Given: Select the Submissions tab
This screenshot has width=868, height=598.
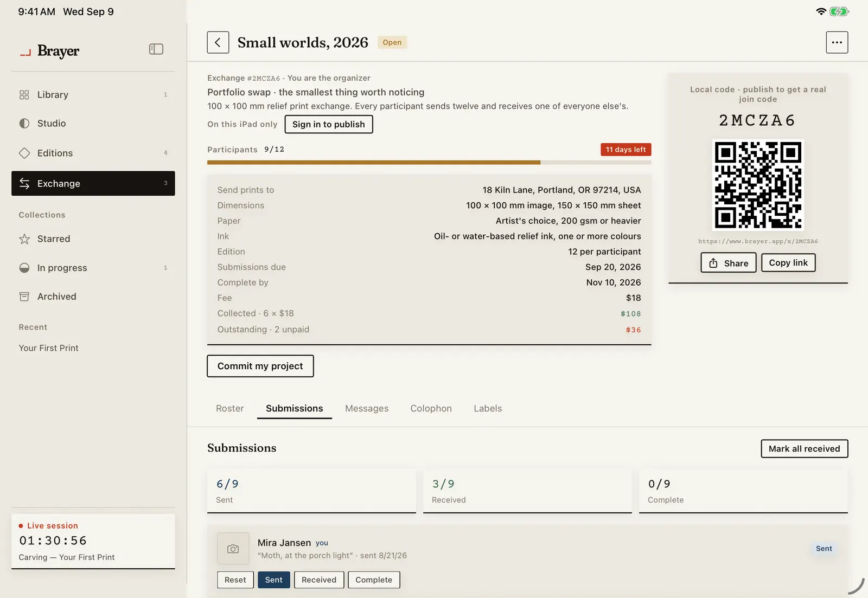Looking at the screenshot, I should 295,408.
